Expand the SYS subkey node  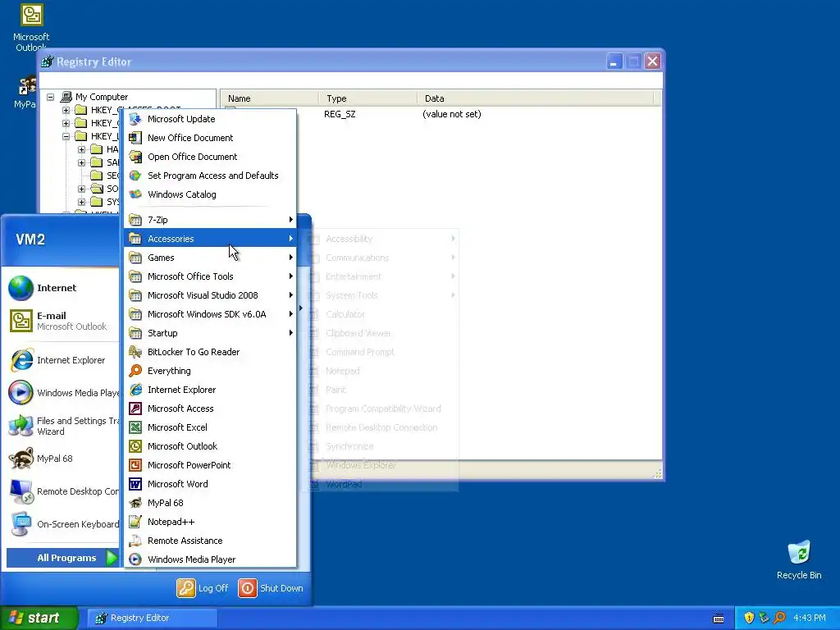(x=81, y=202)
